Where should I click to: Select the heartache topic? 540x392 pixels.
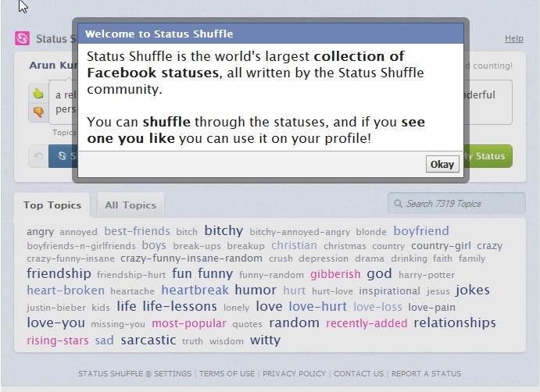pyautogui.click(x=132, y=291)
